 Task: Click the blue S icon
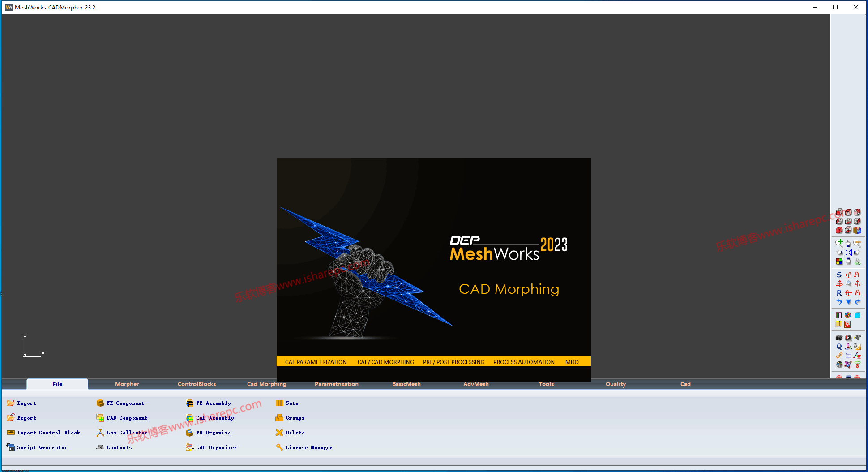point(839,275)
